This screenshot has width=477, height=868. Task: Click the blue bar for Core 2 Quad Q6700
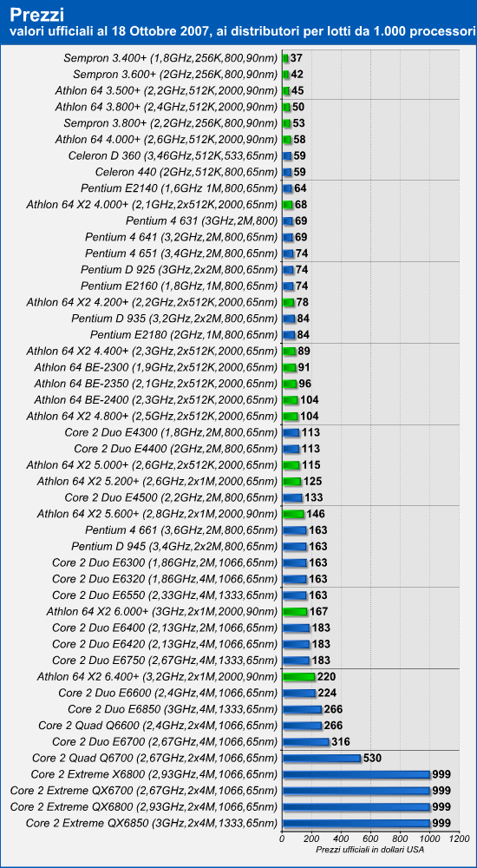click(322, 759)
